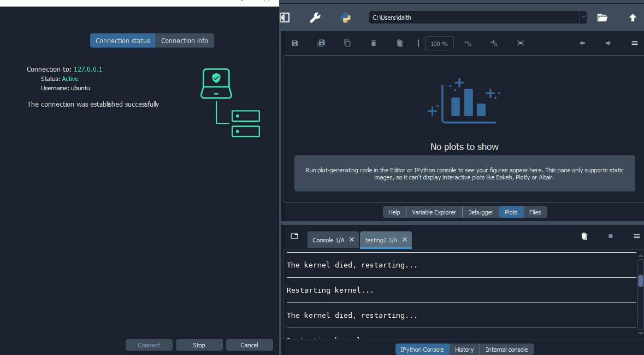The width and height of the screenshot is (644, 355).
Task: Open the Plots pane options menu
Action: click(634, 43)
